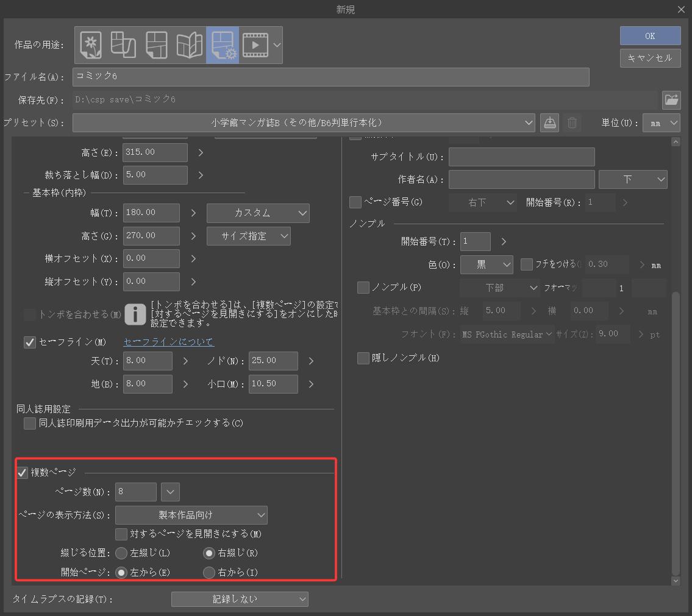Expand the ページの表示方法 dropdown
692x616 pixels.
pos(191,515)
